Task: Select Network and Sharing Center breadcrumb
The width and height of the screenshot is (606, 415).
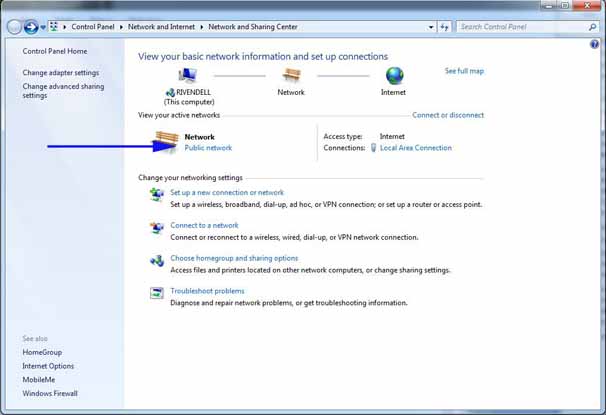Action: coord(253,27)
